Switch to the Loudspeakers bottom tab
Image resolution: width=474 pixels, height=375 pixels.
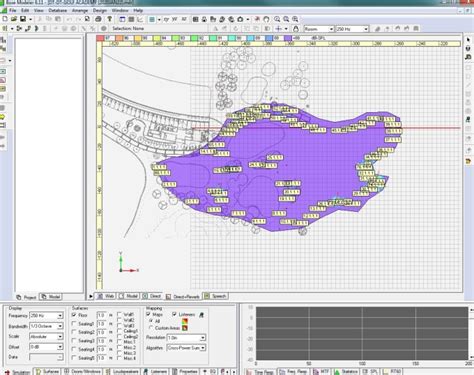tap(122, 372)
